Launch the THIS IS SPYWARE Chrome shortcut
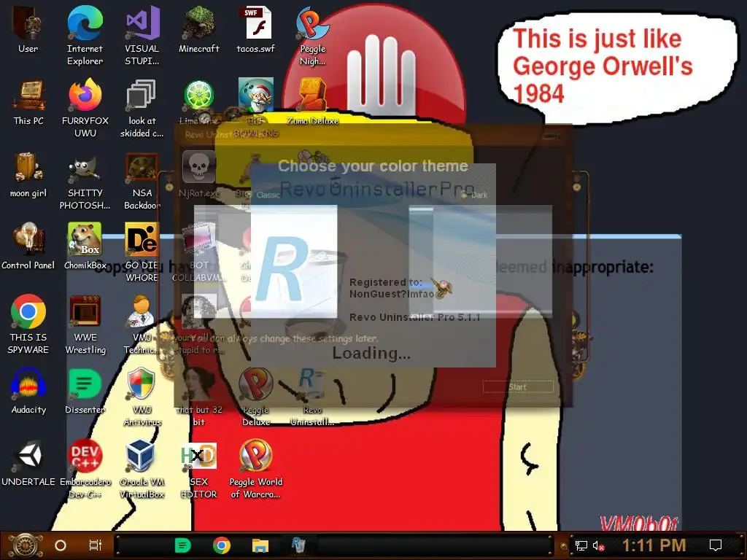Screen dimensions: 747x560 pos(28,324)
